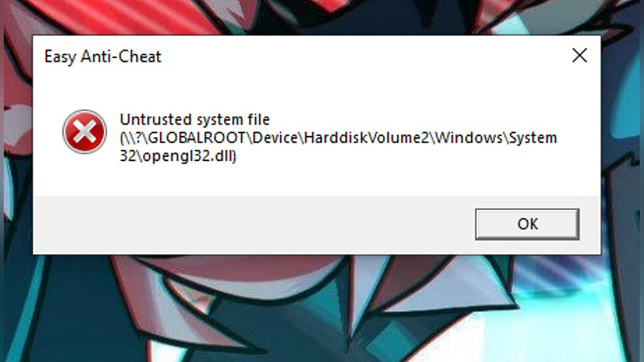Click the word Device in the path
644x362 pixels.
276,138
